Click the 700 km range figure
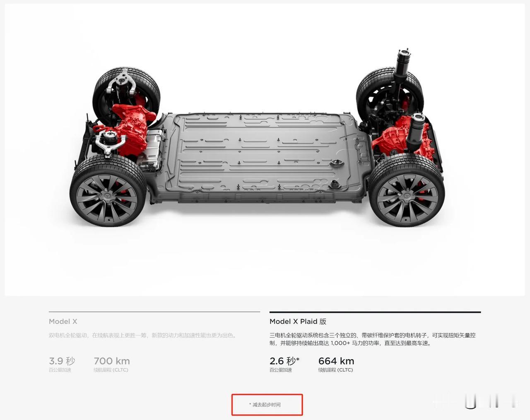Viewport: 530px width, 420px height. [112, 361]
